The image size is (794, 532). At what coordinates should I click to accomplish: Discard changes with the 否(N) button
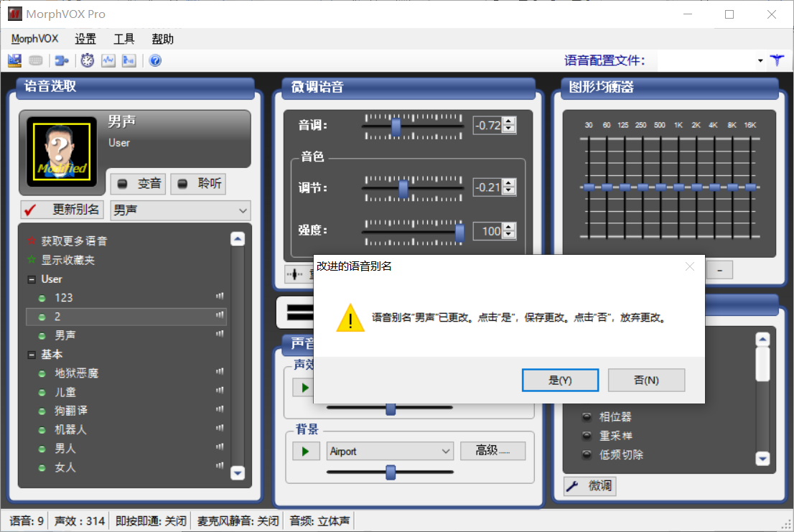point(646,380)
